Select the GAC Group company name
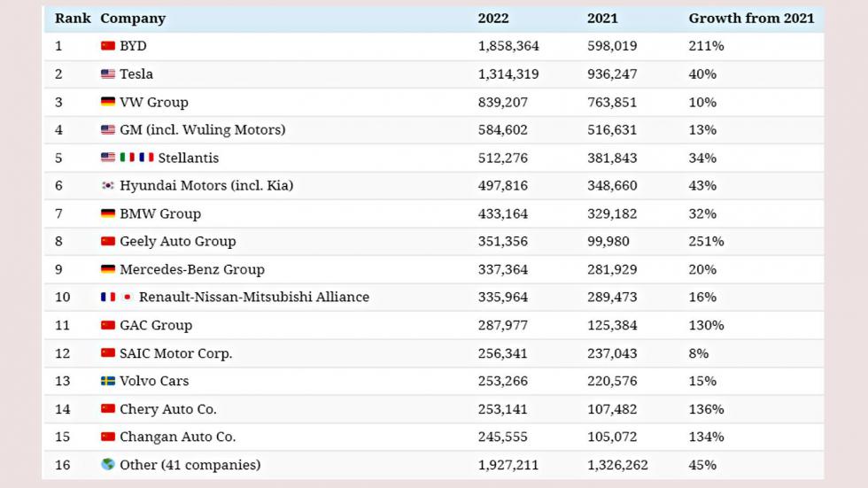 (x=156, y=326)
